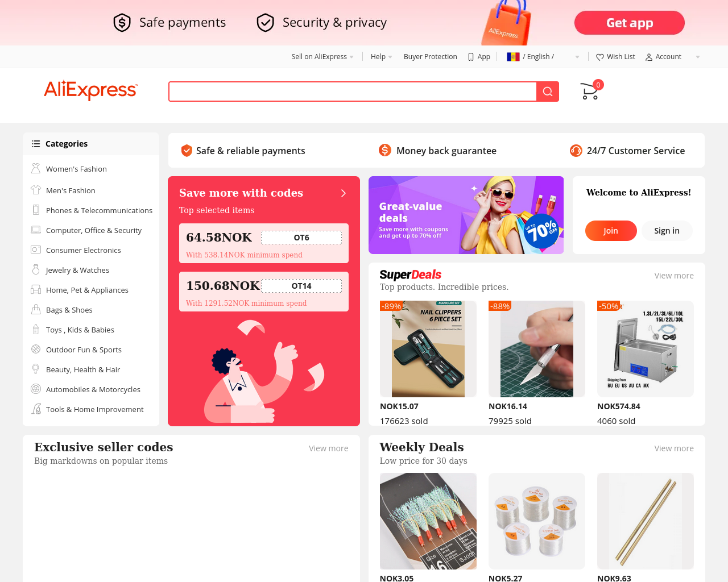The height and width of the screenshot is (582, 728).
Task: Open the shopping cart icon
Action: (x=590, y=91)
